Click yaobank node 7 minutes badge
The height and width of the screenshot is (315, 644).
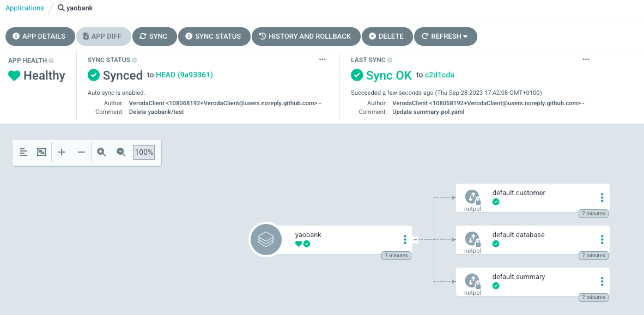point(396,256)
